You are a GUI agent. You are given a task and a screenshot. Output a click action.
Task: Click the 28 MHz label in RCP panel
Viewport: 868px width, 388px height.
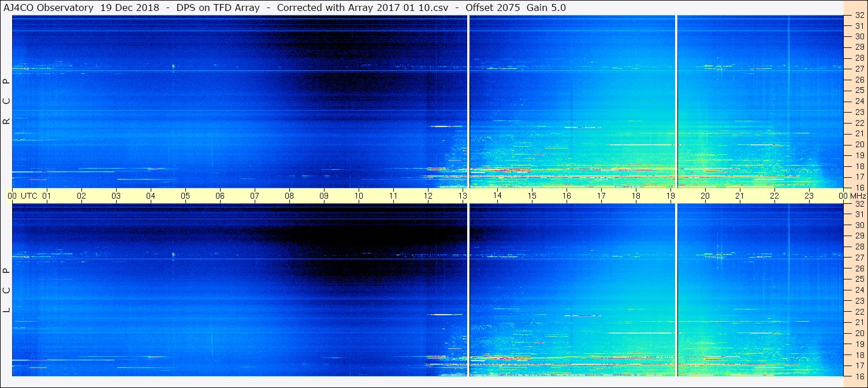pos(859,58)
